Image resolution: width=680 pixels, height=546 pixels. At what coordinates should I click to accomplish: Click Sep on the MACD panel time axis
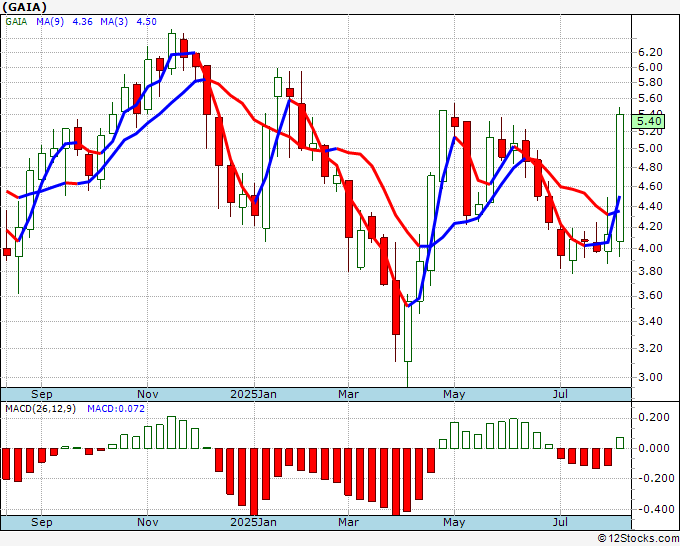coord(42,522)
